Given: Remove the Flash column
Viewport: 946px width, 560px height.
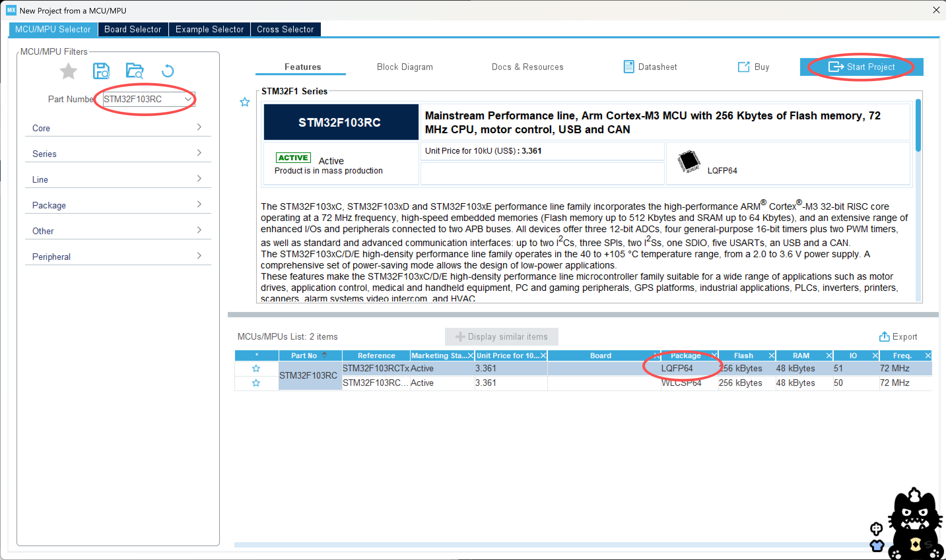Looking at the screenshot, I should (771, 356).
